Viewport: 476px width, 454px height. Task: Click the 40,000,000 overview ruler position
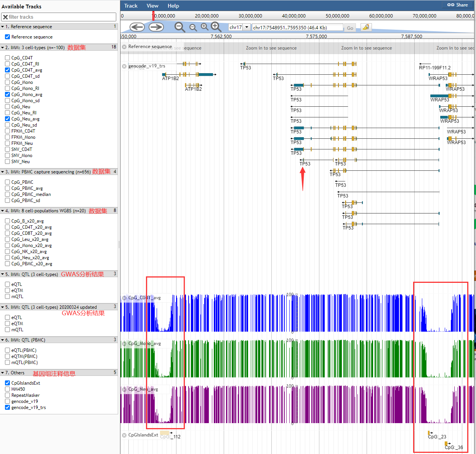click(x=294, y=16)
